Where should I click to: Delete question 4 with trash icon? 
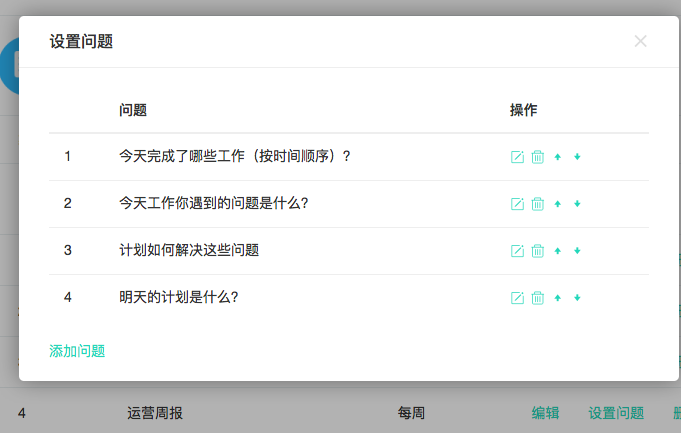(537, 298)
